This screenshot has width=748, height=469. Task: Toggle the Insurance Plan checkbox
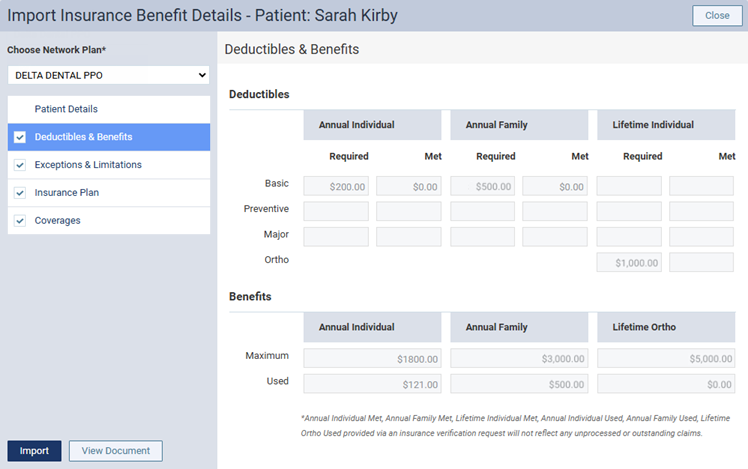[x=20, y=193]
